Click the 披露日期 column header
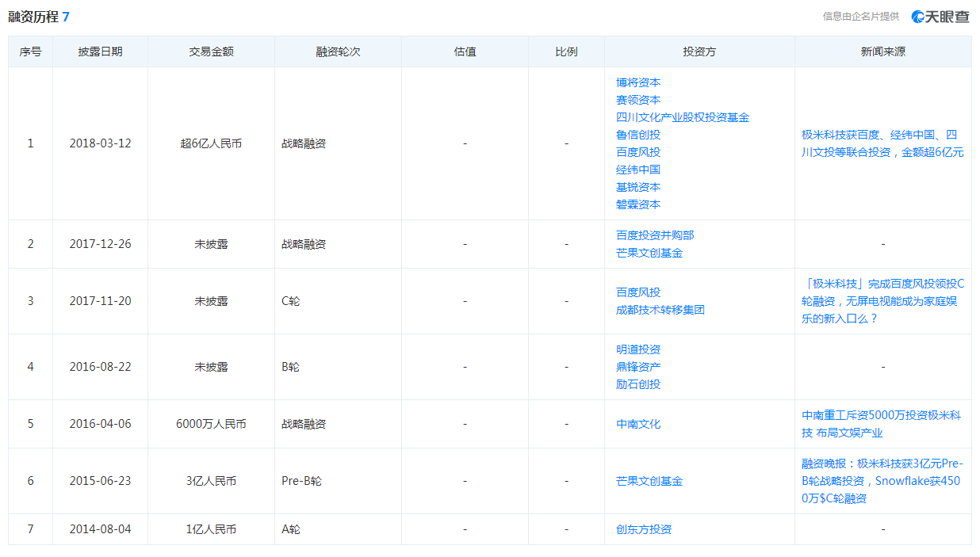 (100, 52)
